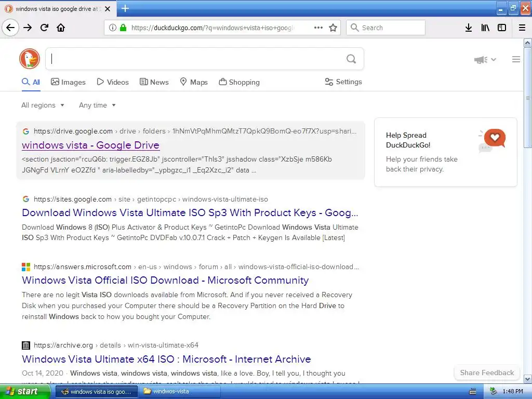Viewport: 532px width, 399px height.
Task: Switch to the Shopping tab
Action: [239, 82]
